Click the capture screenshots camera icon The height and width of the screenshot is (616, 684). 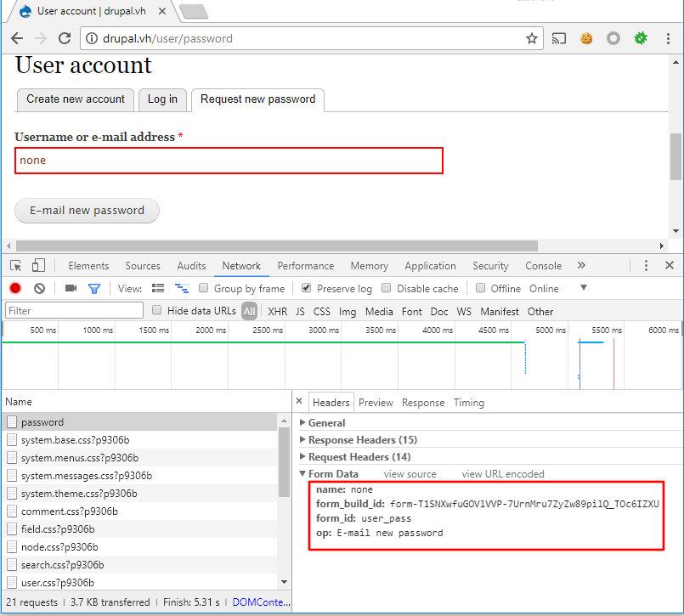pos(71,289)
